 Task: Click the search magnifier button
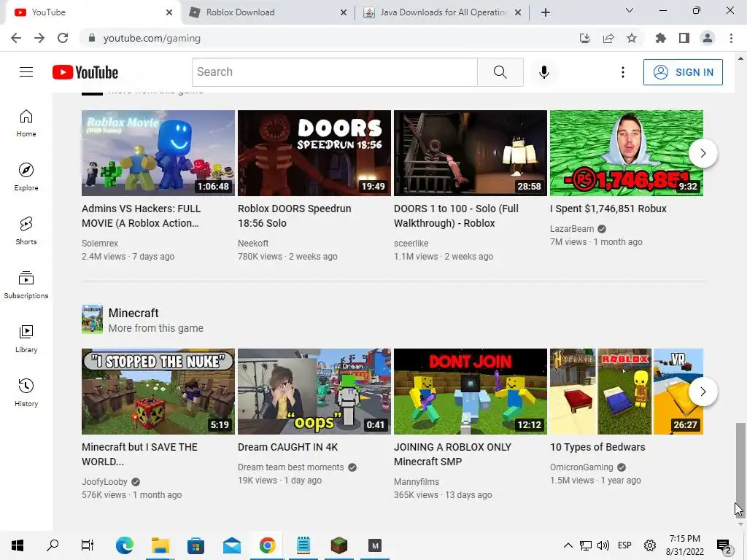point(500,72)
